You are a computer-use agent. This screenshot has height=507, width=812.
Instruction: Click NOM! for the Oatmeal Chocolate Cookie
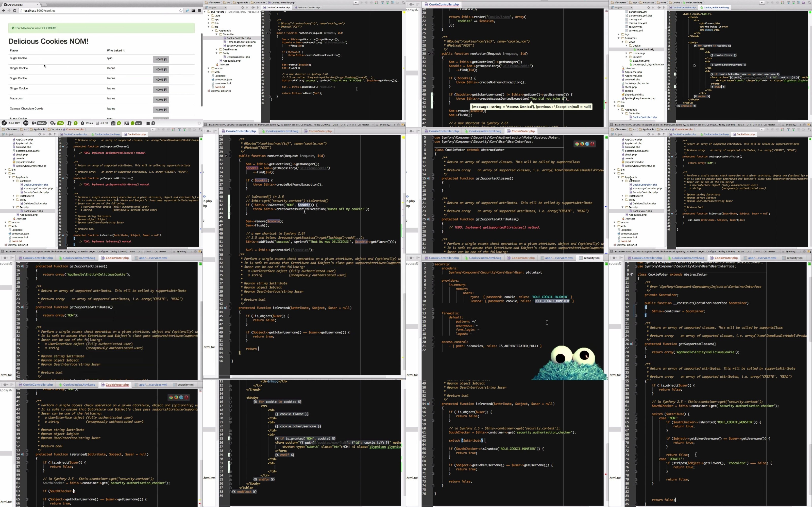point(161,110)
